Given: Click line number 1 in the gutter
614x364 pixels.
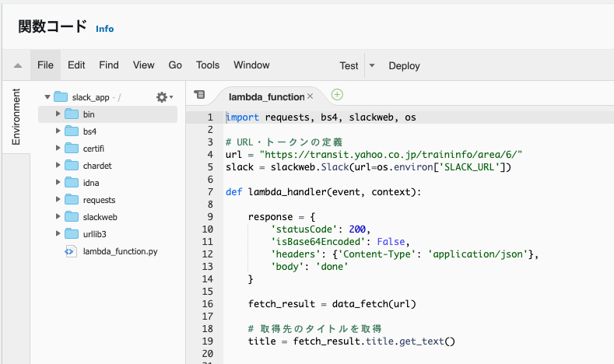Looking at the screenshot, I should [x=210, y=117].
